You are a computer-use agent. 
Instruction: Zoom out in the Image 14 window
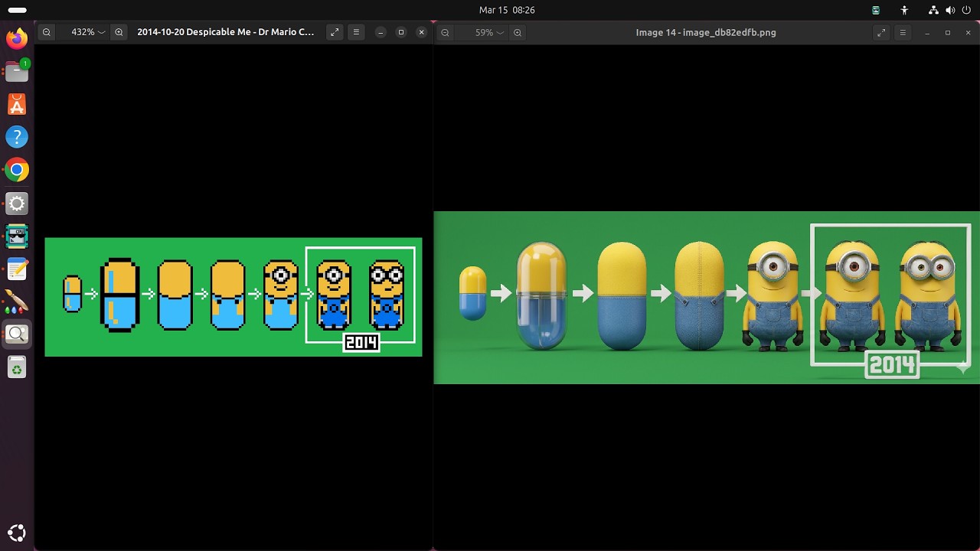tap(445, 32)
